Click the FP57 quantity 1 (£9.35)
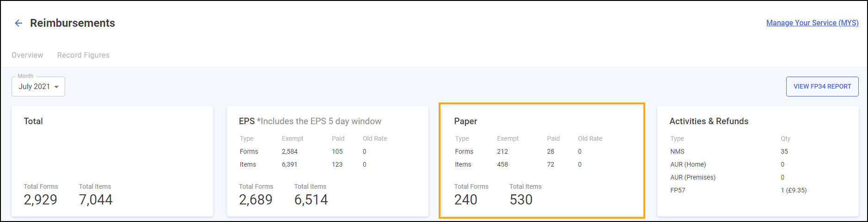 (794, 190)
